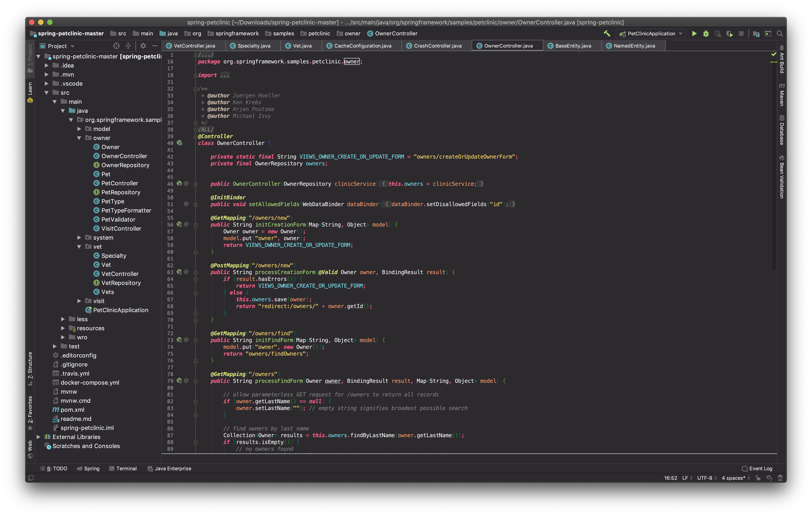The height and width of the screenshot is (516, 812).
Task: Toggle file read-only lock in status bar
Action: [758, 477]
